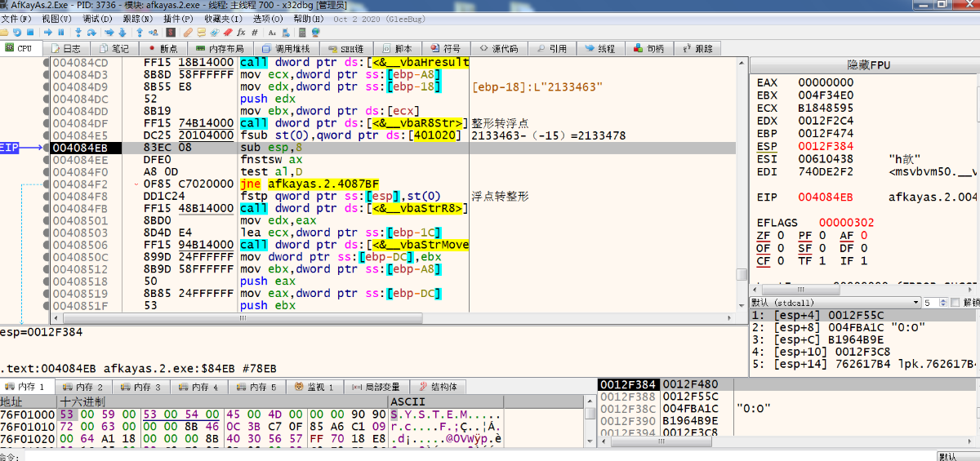Open the Labels tag icon

pyautogui.click(x=215, y=33)
